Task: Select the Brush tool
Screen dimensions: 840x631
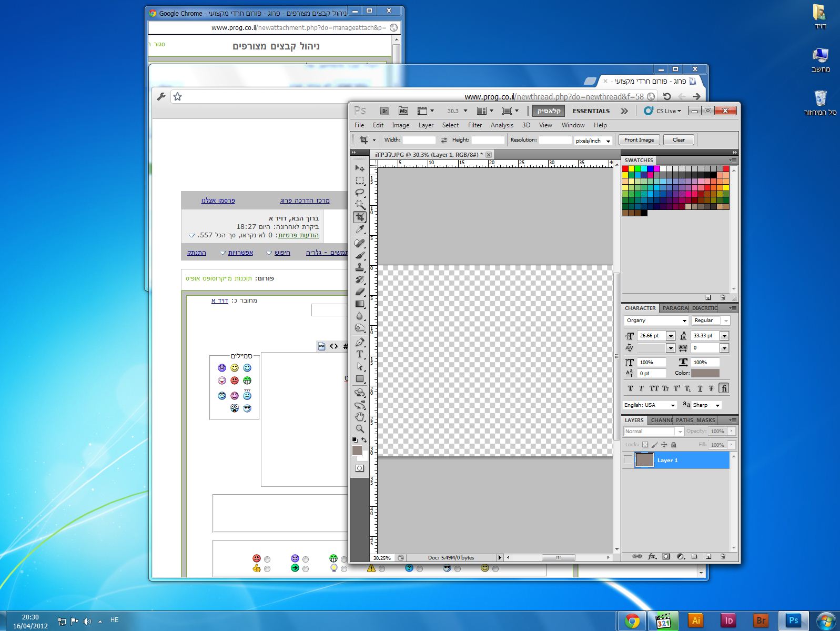Action: click(x=360, y=255)
